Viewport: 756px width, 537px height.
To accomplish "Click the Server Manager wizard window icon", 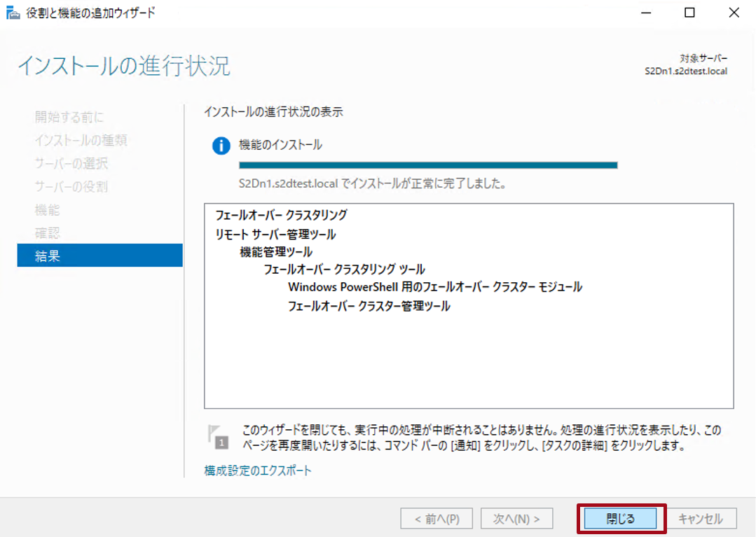I will coord(12,12).
